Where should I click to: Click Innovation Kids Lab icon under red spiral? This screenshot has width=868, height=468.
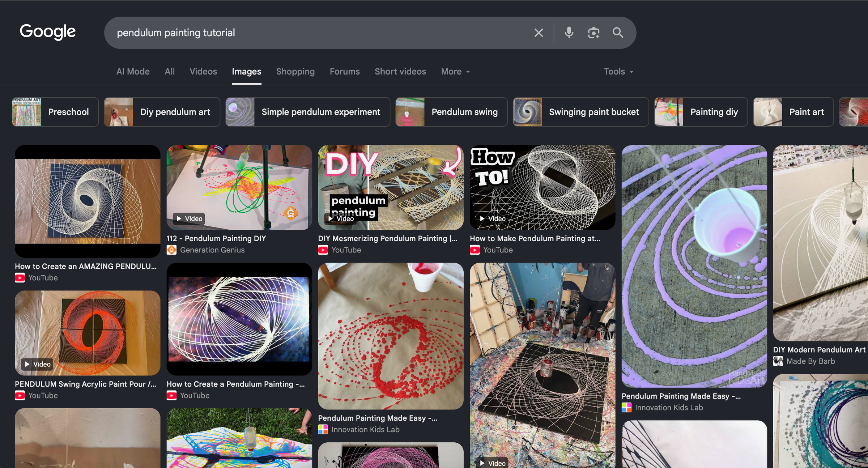[323, 430]
